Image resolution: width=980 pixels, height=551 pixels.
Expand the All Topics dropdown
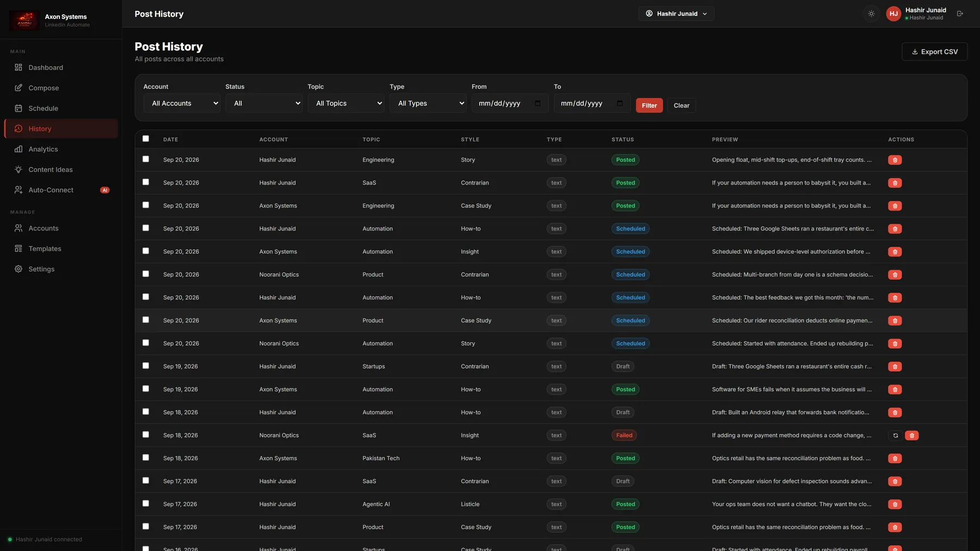(346, 103)
